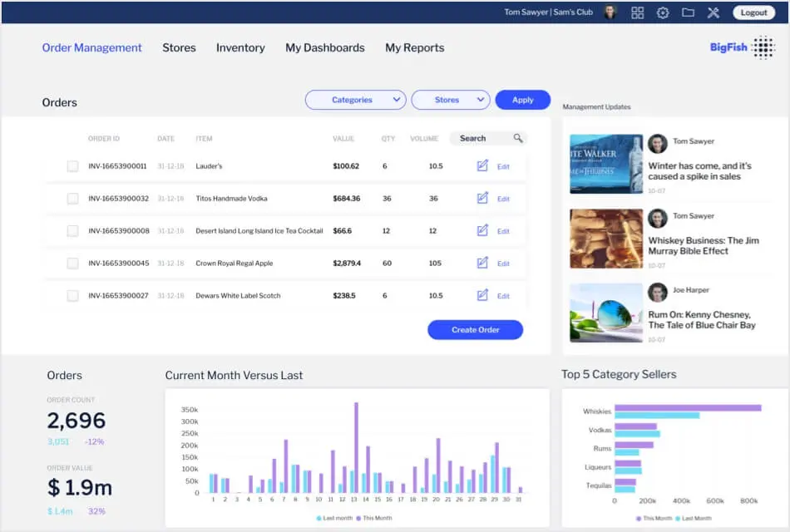Click the Apply filter button
790x532 pixels.
click(522, 100)
